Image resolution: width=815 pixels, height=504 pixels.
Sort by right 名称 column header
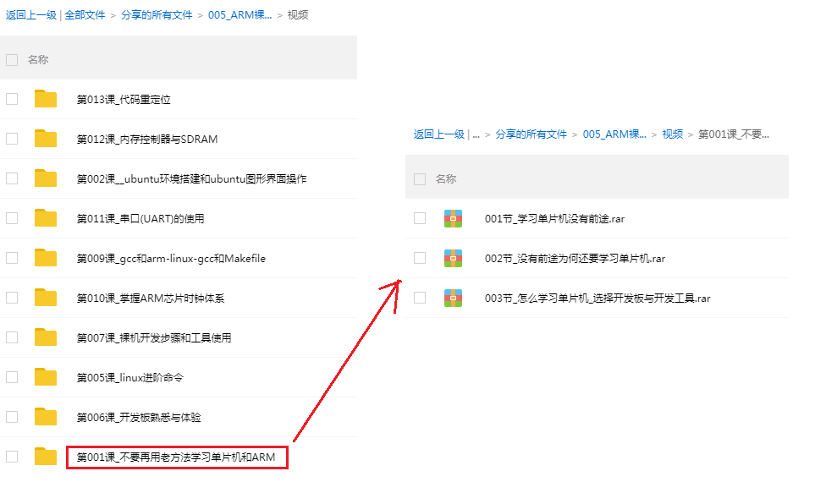446,179
